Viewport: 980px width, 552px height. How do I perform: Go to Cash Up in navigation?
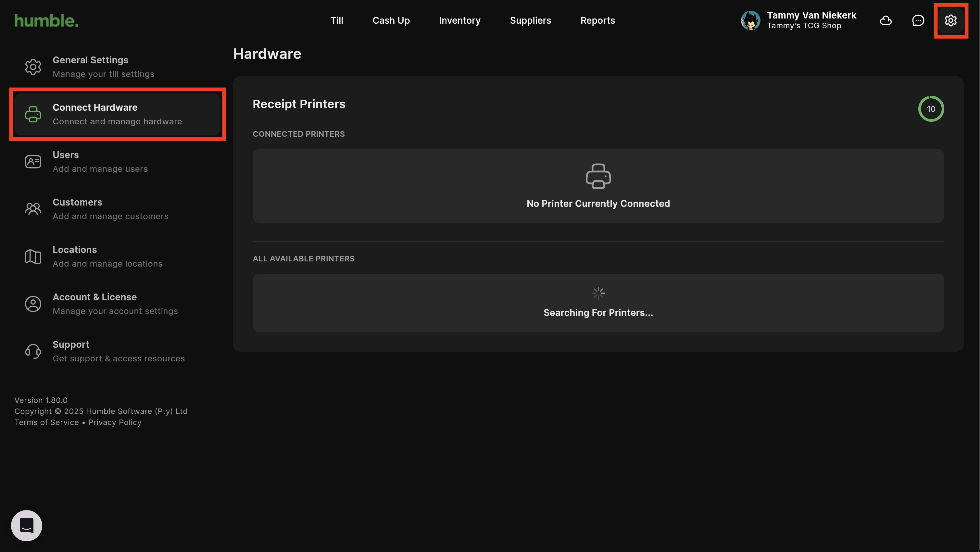(x=391, y=20)
